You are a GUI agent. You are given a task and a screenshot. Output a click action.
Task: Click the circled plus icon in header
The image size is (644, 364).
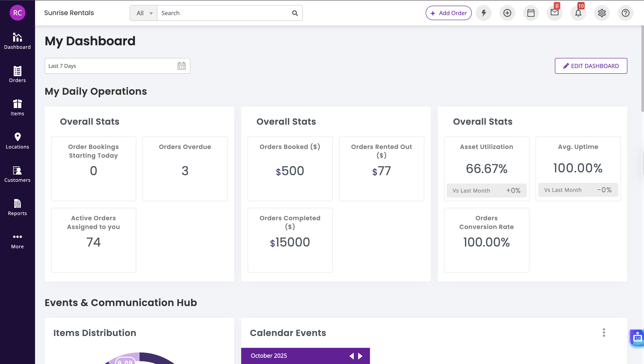click(507, 13)
